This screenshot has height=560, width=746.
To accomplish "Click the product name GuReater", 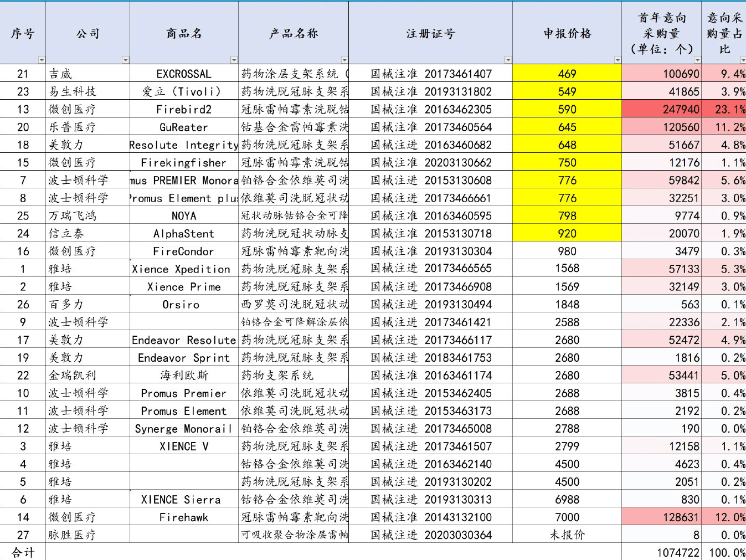I will (x=184, y=127).
